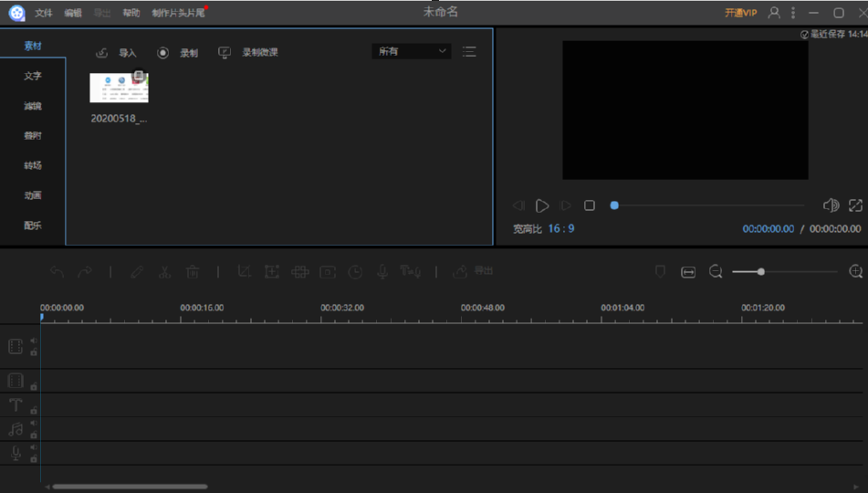Open the 文件 menu

click(43, 13)
